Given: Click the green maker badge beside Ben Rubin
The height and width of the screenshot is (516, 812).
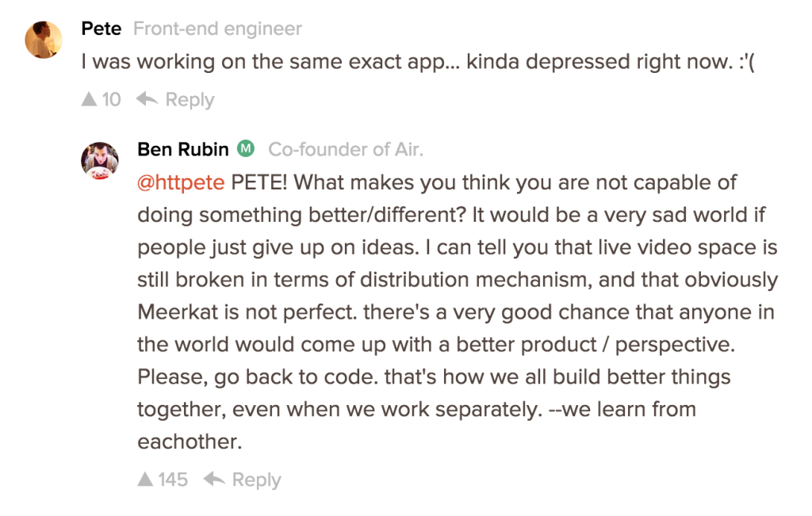Looking at the screenshot, I should [244, 148].
